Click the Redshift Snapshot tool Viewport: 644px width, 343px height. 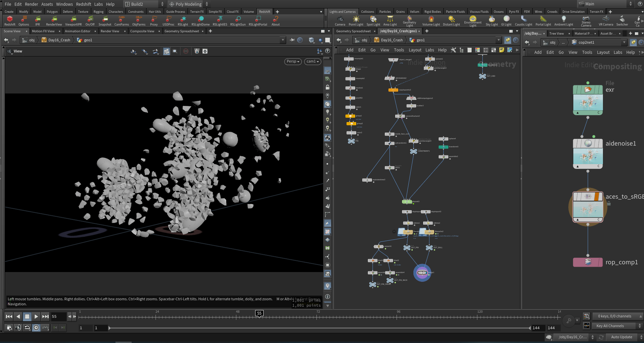(105, 21)
